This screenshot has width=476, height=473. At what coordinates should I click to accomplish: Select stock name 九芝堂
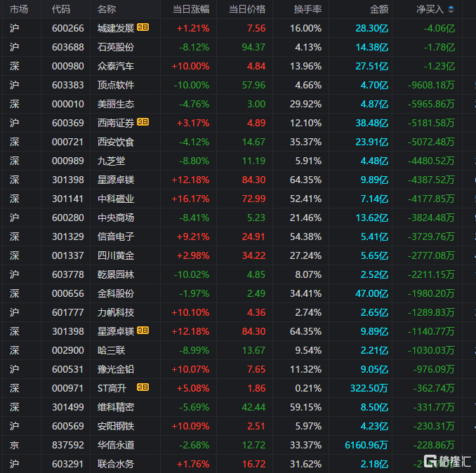click(x=111, y=161)
